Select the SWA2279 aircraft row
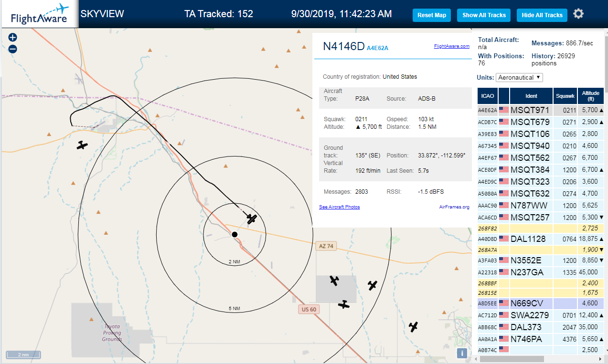Viewport: 608px width, 364px height. [541, 315]
